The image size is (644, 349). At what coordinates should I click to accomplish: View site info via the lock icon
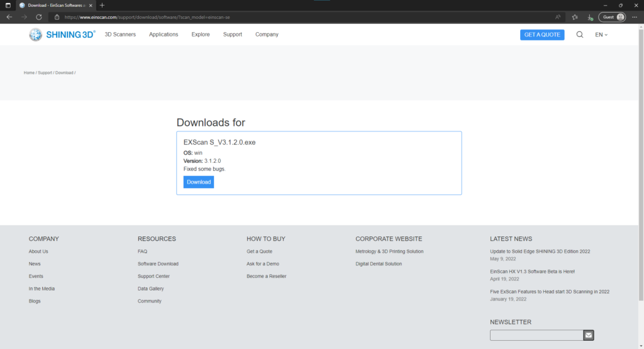tap(57, 17)
